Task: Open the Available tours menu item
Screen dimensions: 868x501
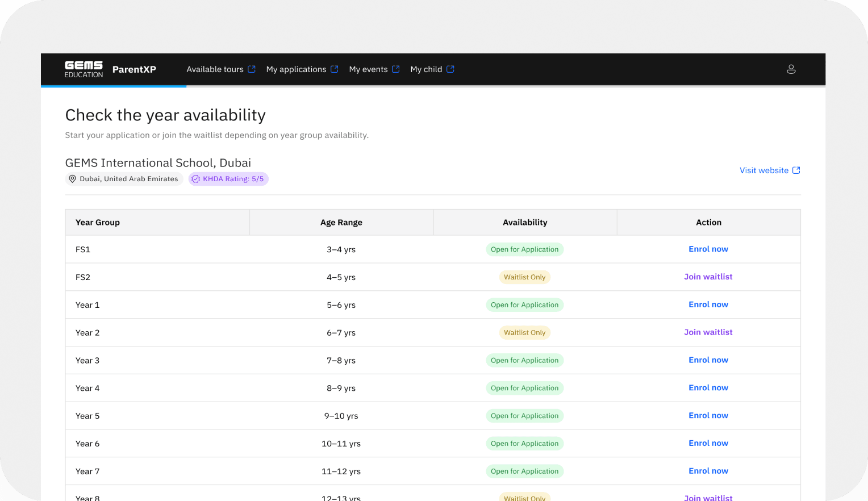Action: 216,69
